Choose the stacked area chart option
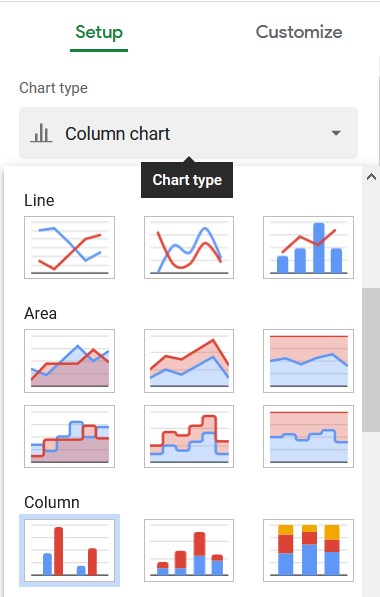The image size is (380, 597). click(x=189, y=361)
